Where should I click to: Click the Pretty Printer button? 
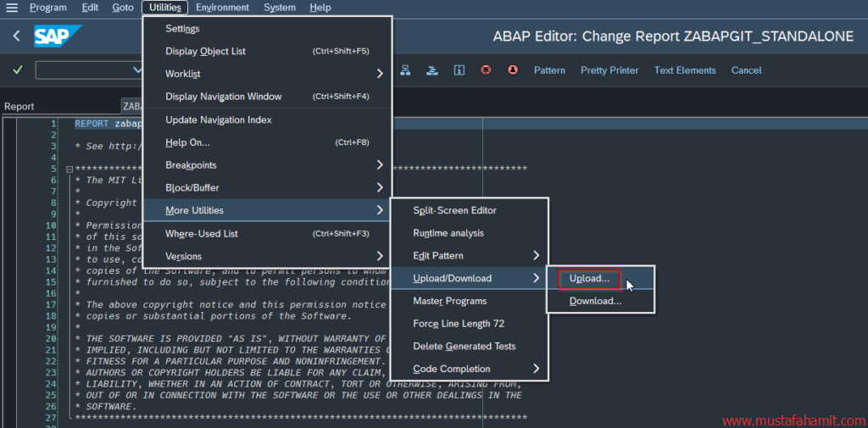click(609, 70)
